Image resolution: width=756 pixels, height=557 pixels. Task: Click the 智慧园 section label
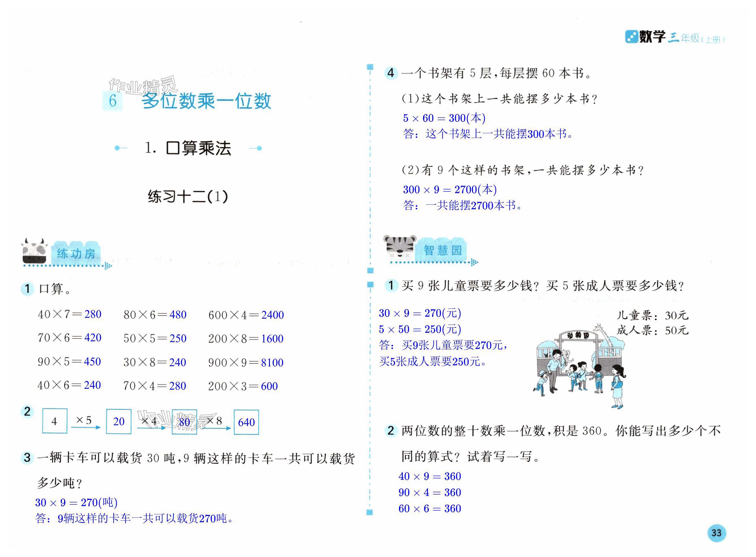tap(442, 250)
